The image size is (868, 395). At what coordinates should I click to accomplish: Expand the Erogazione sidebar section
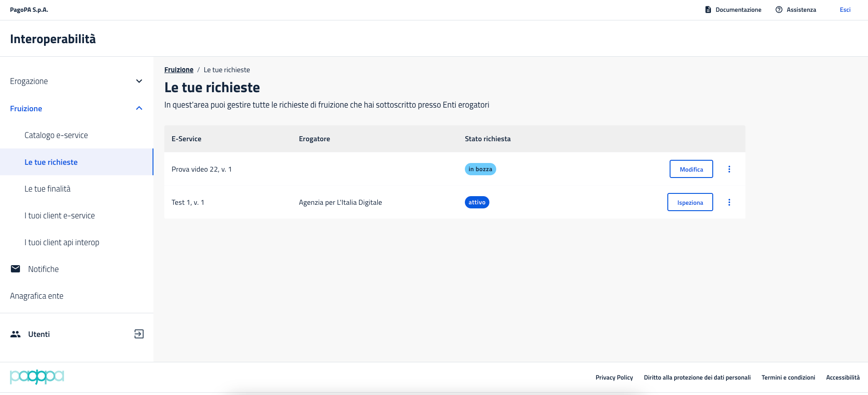pos(139,81)
